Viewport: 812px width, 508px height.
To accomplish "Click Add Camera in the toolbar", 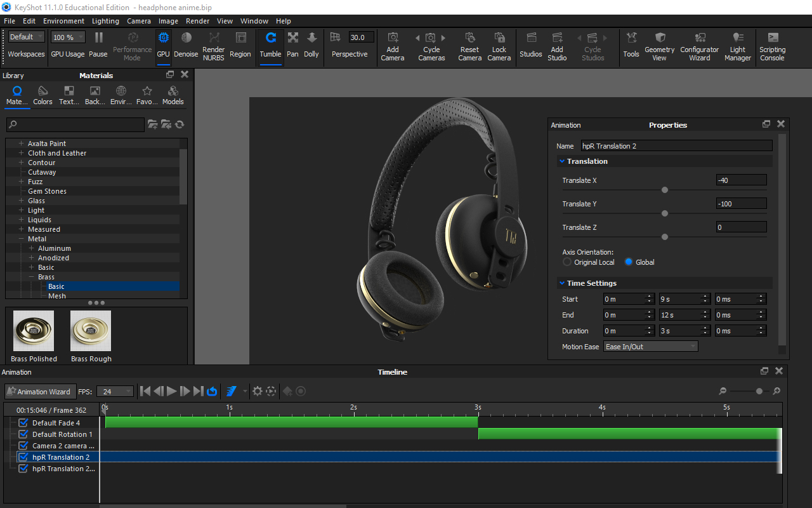I will point(393,46).
